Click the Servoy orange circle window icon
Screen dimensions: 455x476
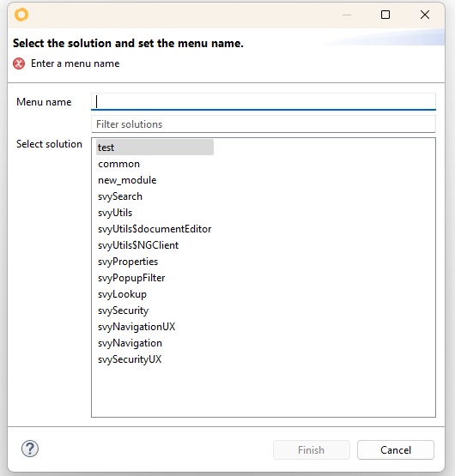pyautogui.click(x=21, y=15)
